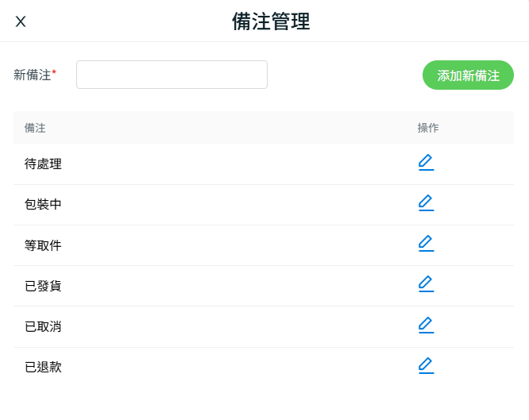Click the red required asterisk marker
Screen dimensions: 529x420
point(54,71)
